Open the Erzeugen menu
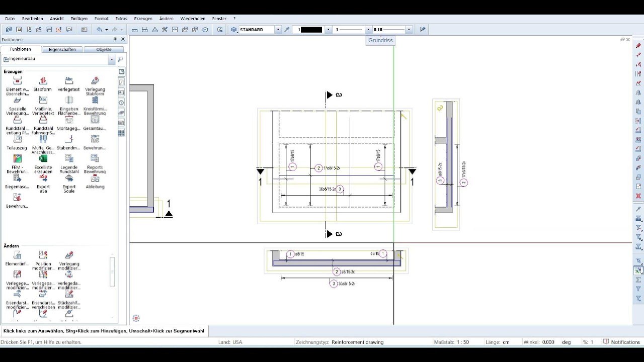The image size is (644, 362). pos(143,19)
